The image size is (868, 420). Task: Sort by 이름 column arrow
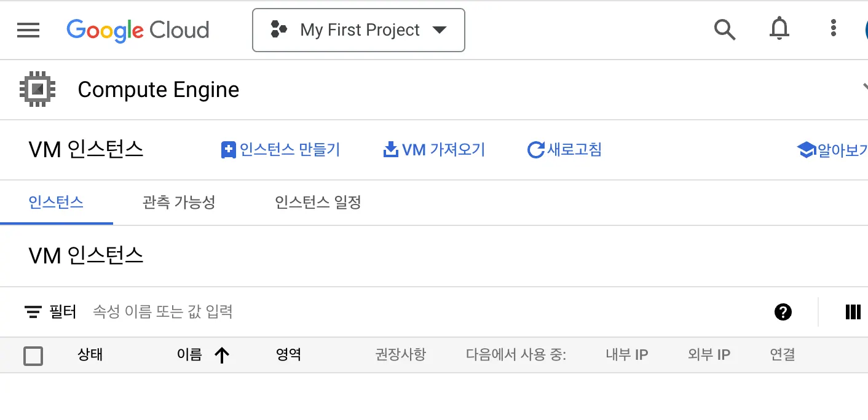click(x=222, y=355)
